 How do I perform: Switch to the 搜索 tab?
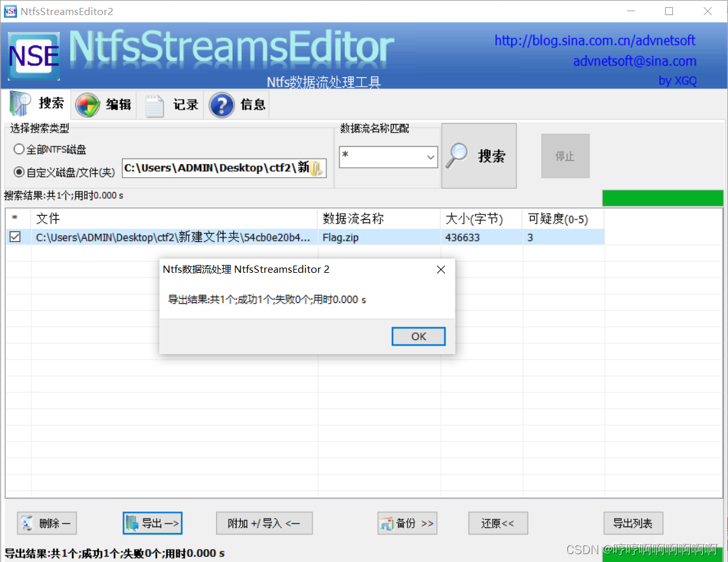coord(37,104)
